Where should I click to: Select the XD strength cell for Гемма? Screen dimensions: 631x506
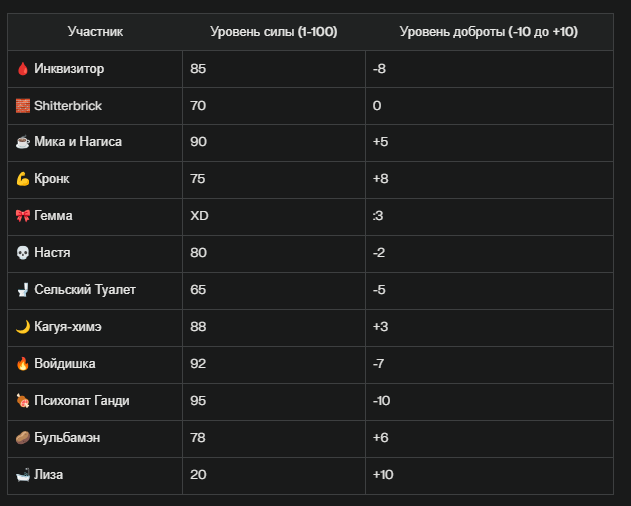click(199, 216)
